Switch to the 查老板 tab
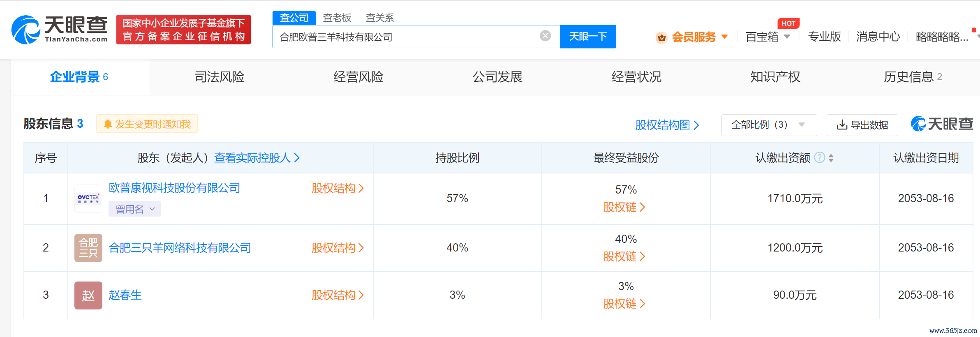This screenshot has height=337, width=980. pos(337,18)
